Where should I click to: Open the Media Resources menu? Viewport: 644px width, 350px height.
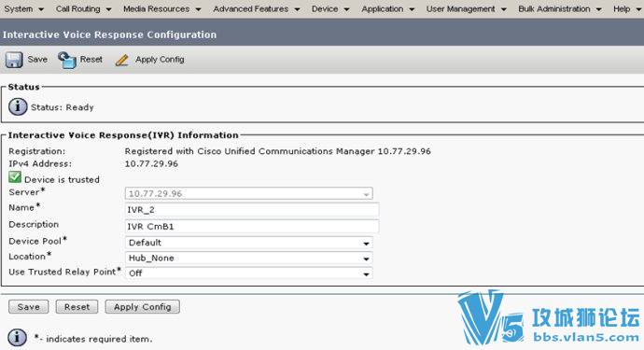point(161,8)
